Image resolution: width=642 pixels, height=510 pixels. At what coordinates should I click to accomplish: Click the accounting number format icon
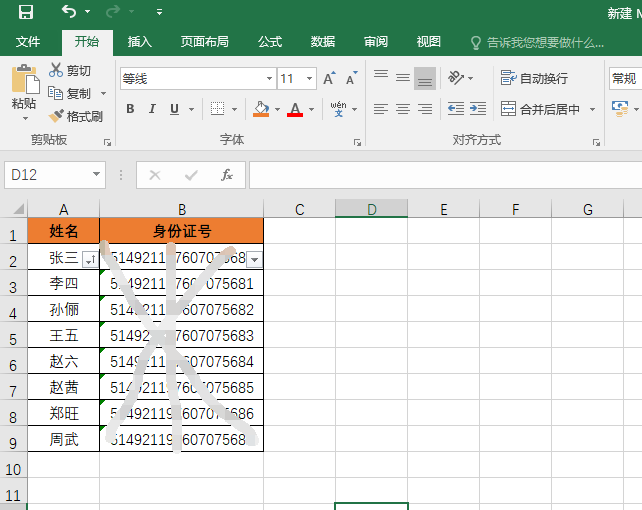click(620, 109)
